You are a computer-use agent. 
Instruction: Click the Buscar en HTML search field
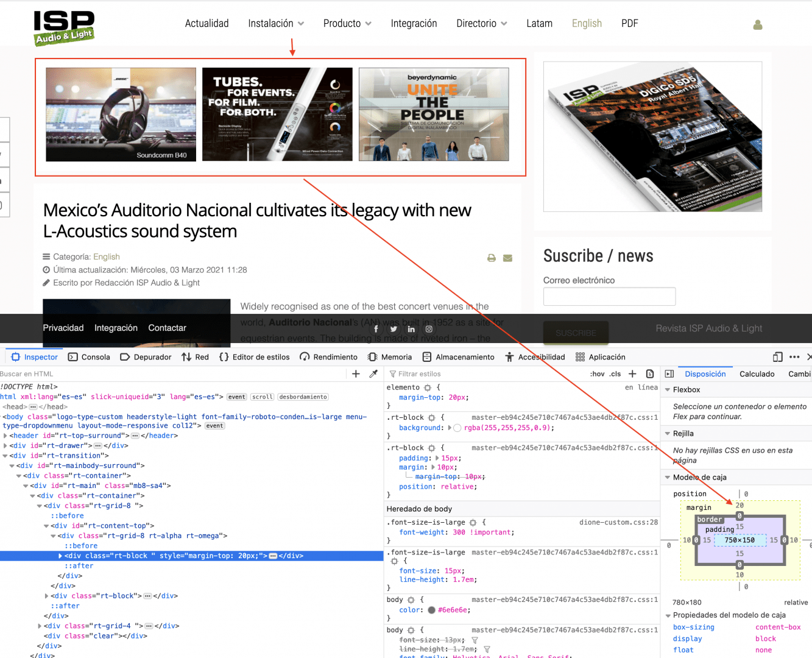click(173, 374)
